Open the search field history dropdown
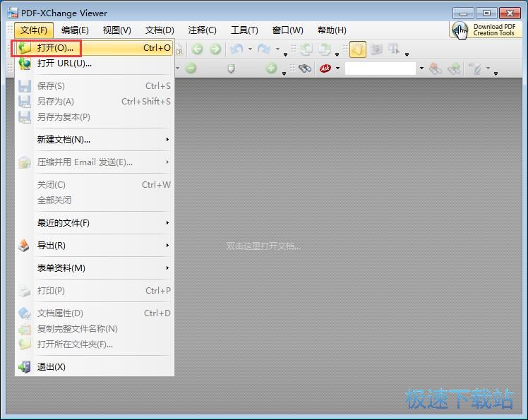The height and width of the screenshot is (420, 528). tap(421, 68)
